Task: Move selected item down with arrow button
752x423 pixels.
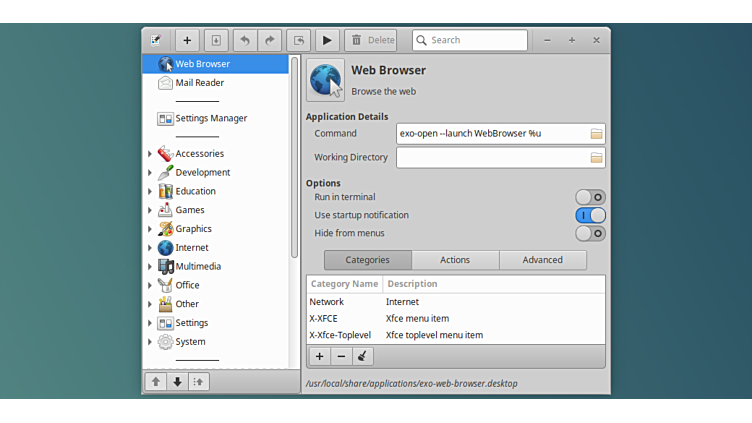Action: point(177,381)
